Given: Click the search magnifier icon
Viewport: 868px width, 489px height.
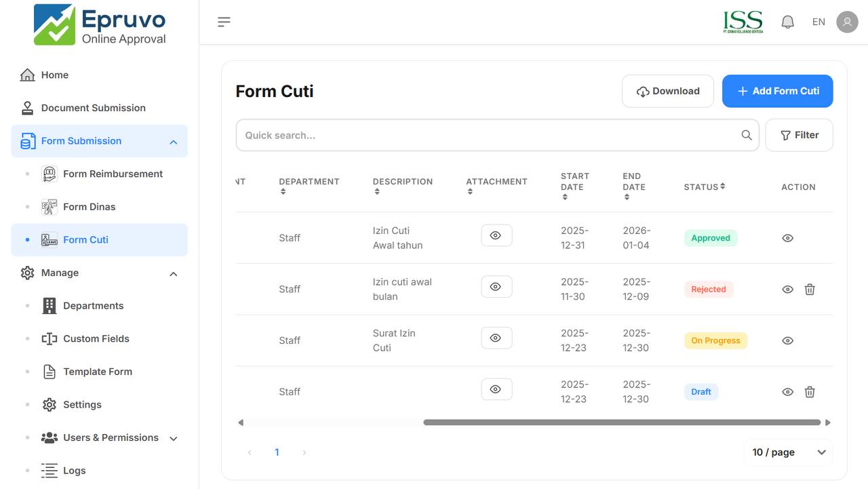Looking at the screenshot, I should pos(747,135).
